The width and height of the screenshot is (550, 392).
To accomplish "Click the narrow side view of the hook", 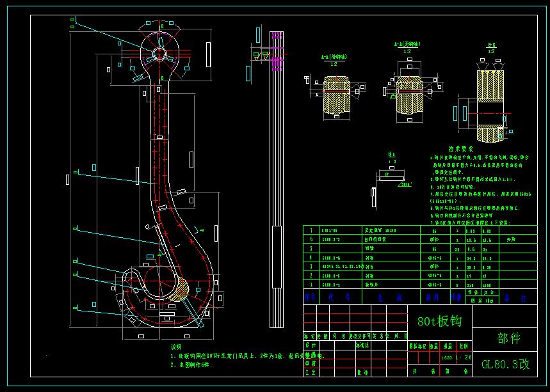I will 277,180.
